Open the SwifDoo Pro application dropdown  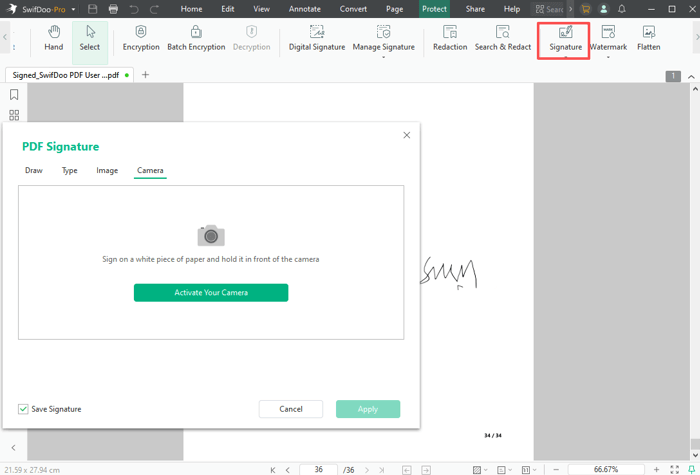(73, 9)
